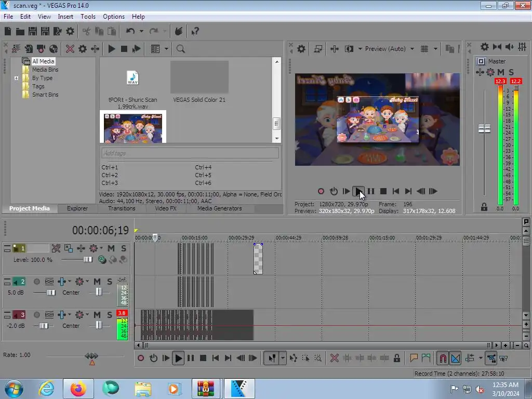Create a new project with the New icon

click(8, 32)
